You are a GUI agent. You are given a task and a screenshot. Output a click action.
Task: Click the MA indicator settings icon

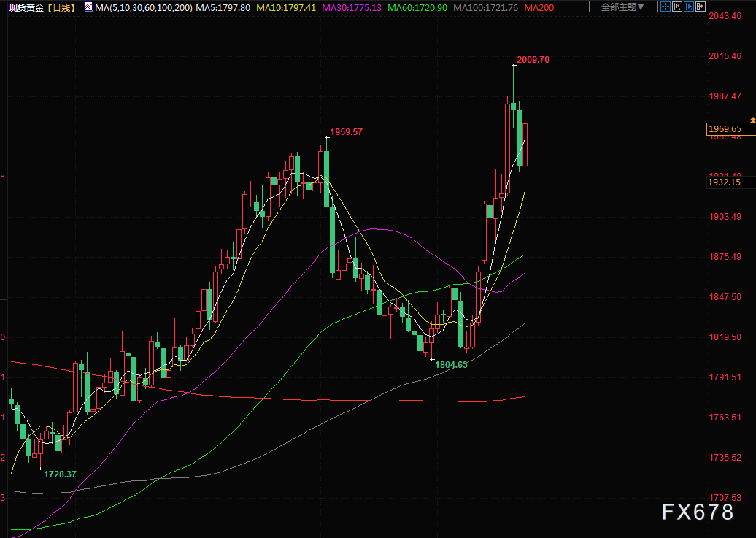(88, 7)
